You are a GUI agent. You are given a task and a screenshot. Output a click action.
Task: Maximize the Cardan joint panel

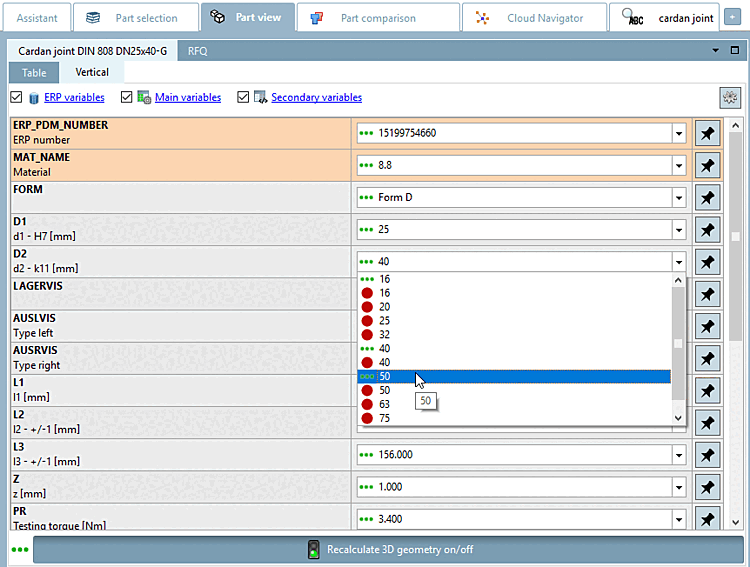point(735,50)
